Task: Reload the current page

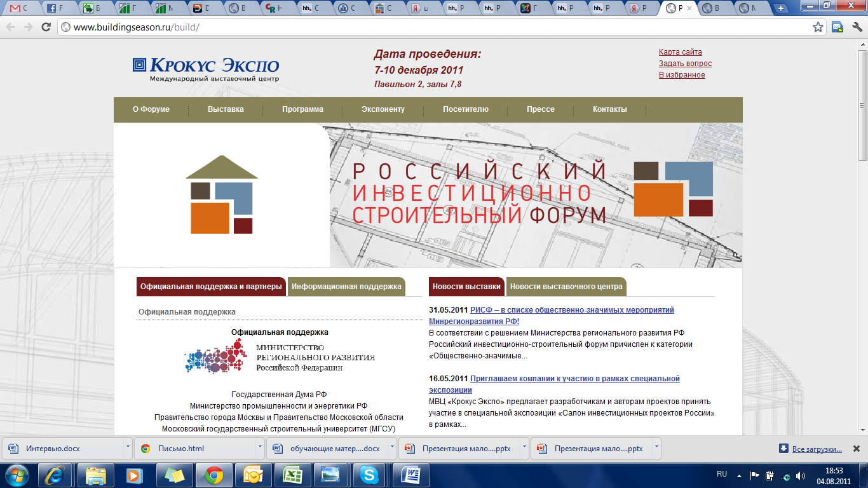Action: pyautogui.click(x=46, y=27)
